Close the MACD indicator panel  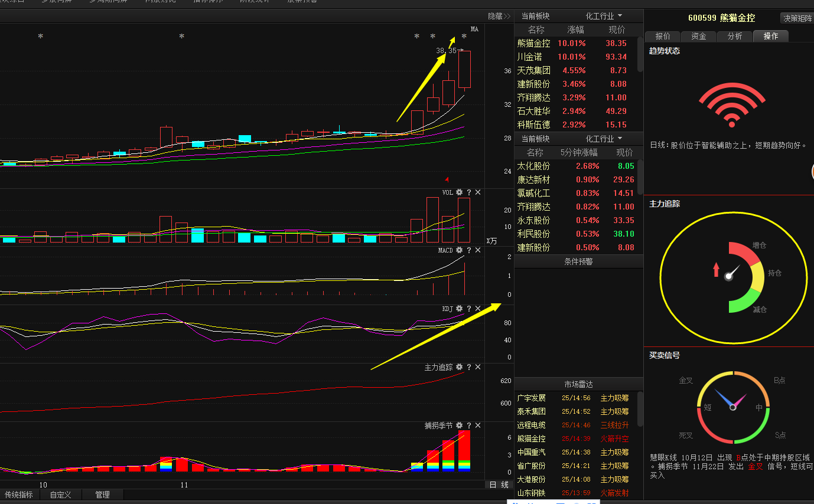pyautogui.click(x=478, y=250)
